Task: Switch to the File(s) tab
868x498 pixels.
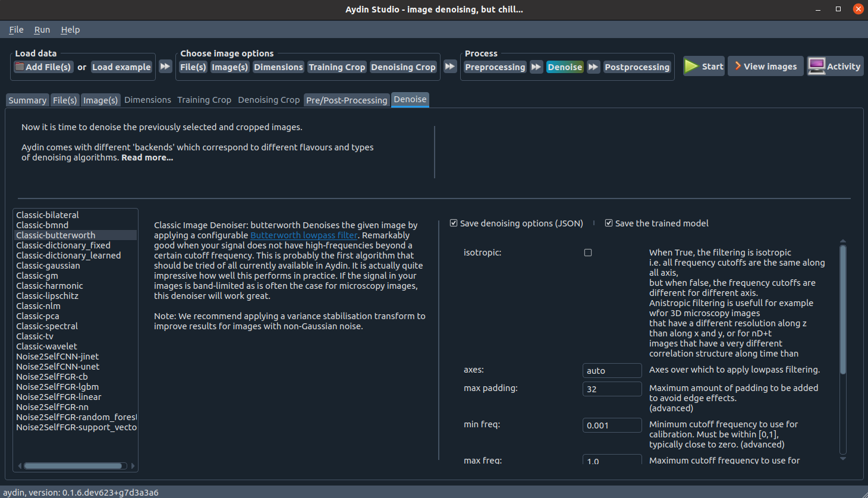Action: pyautogui.click(x=65, y=100)
